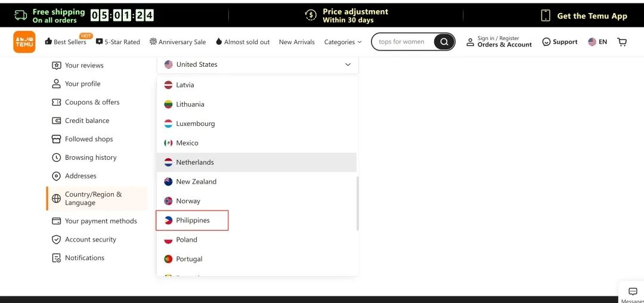Click the search magnifier button
This screenshot has width=644, height=303.
(x=444, y=42)
